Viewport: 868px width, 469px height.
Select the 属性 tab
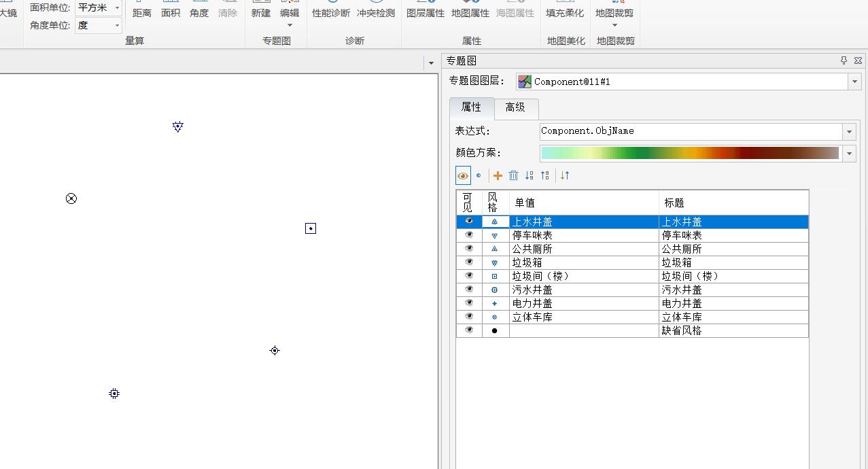coord(471,107)
